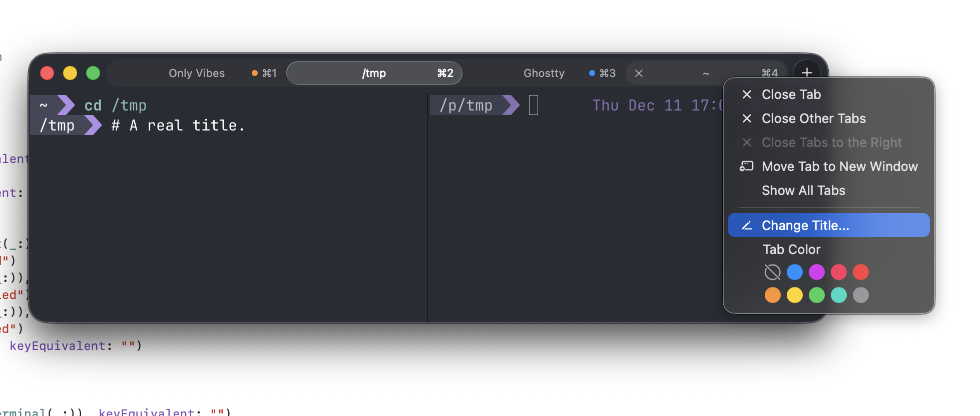The image size is (980, 416).
Task: Pick the blue tab color swatch
Action: click(x=794, y=272)
